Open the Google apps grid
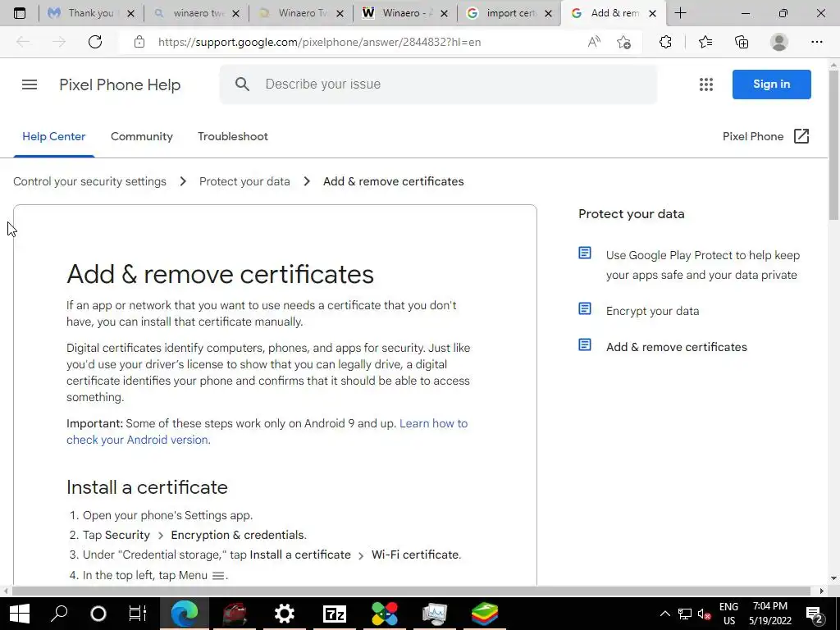840x630 pixels. tap(706, 84)
